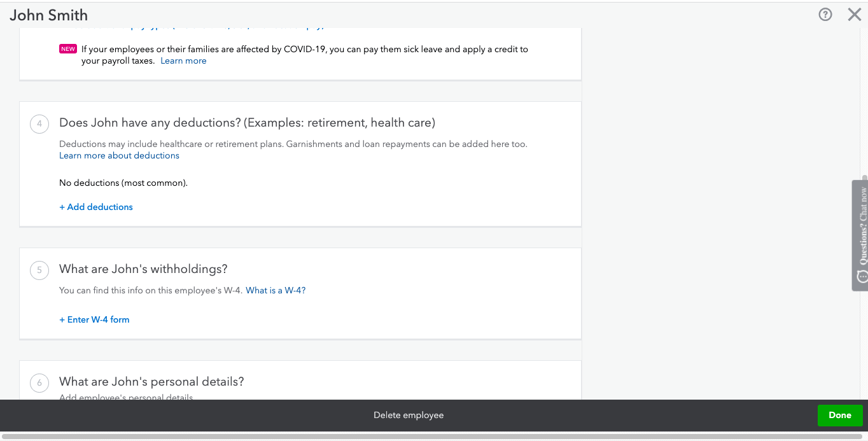Image resolution: width=868 pixels, height=441 pixels.
Task: Close the John Smith employee panel
Action: tap(855, 15)
